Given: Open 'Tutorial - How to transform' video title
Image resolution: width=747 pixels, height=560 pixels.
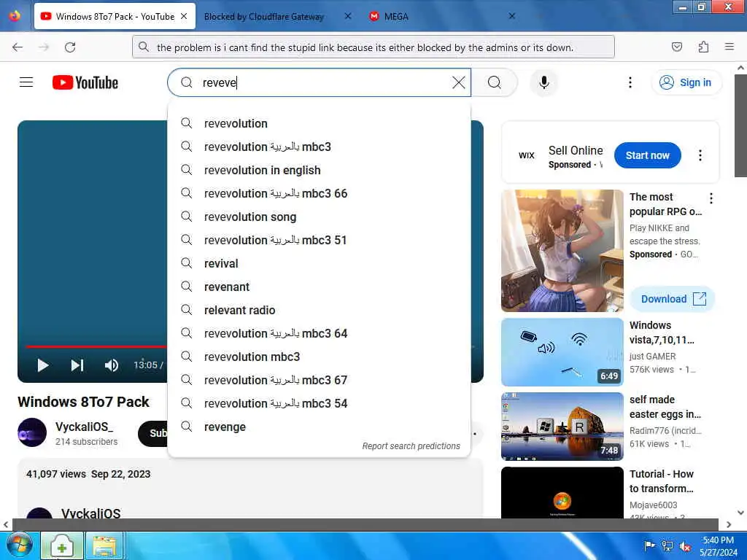Looking at the screenshot, I should point(662,481).
